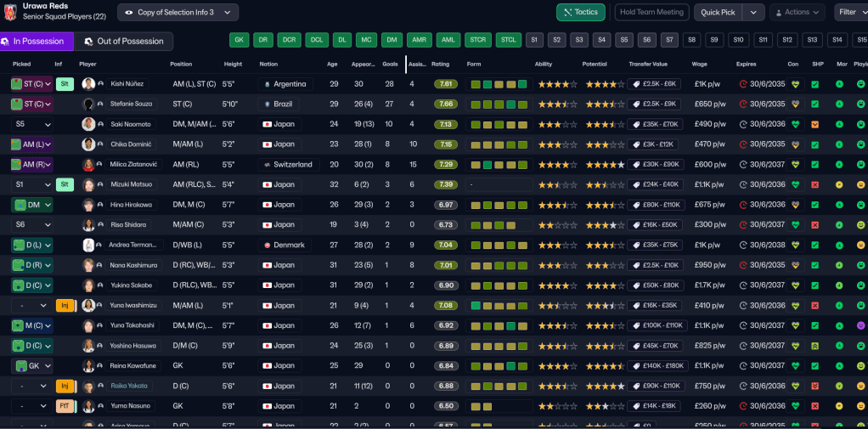Click the contract heart icon for Saki Naomoto
Screen dimensions: 868x429
click(x=795, y=124)
